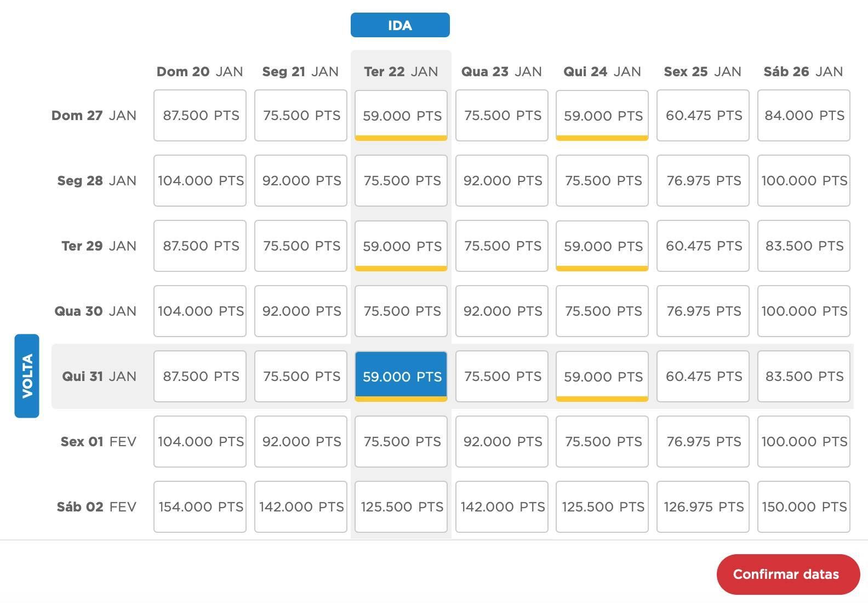The image size is (868, 603).
Task: Pick 75.500 PTS for Ter 22 / Seg 28
Action: point(401,181)
